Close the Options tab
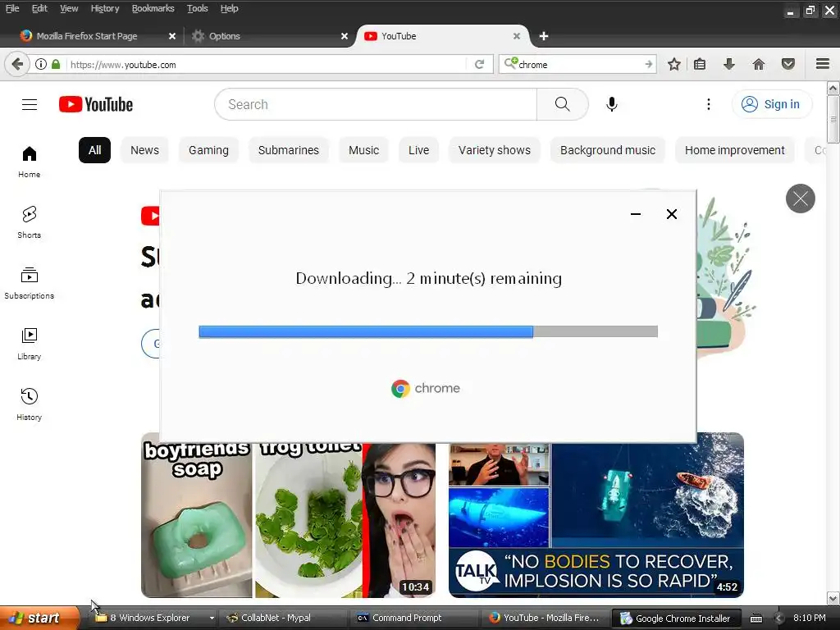This screenshot has height=630, width=840. tap(345, 36)
